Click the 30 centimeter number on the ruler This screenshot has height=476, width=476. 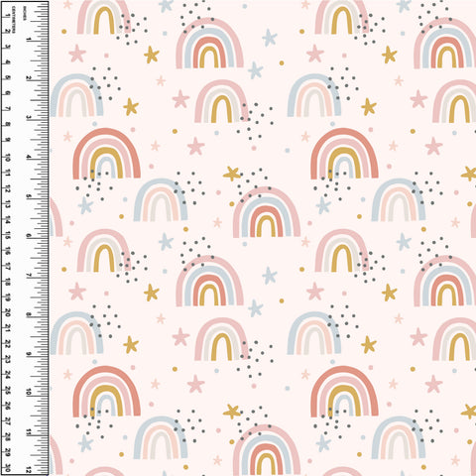[8, 469]
